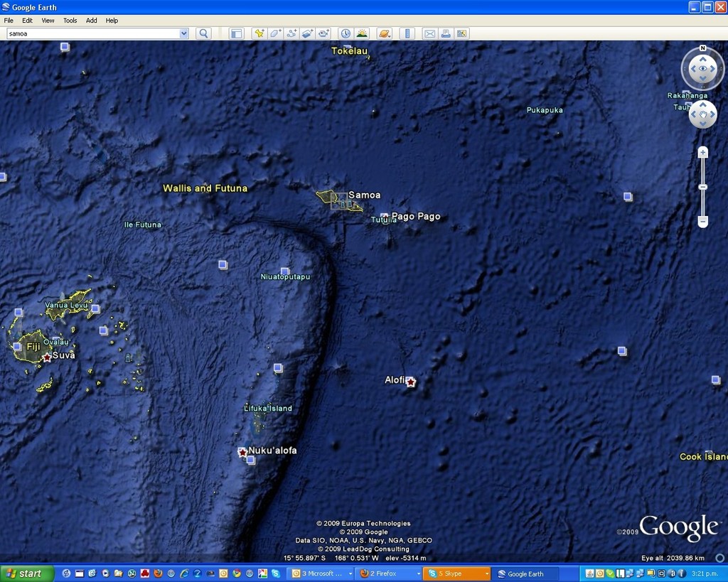Click the North indicator on look compass
The image size is (728, 582).
pyautogui.click(x=703, y=48)
